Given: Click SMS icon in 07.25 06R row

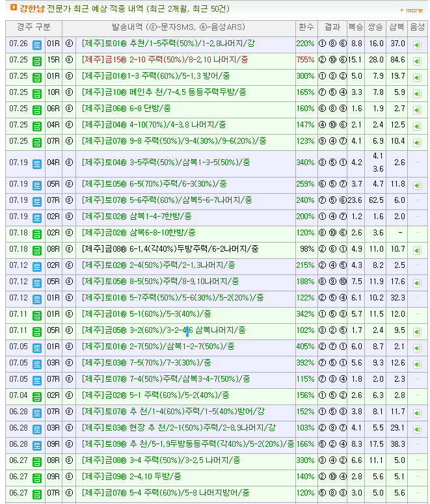Looking at the screenshot, I should coord(70,109).
